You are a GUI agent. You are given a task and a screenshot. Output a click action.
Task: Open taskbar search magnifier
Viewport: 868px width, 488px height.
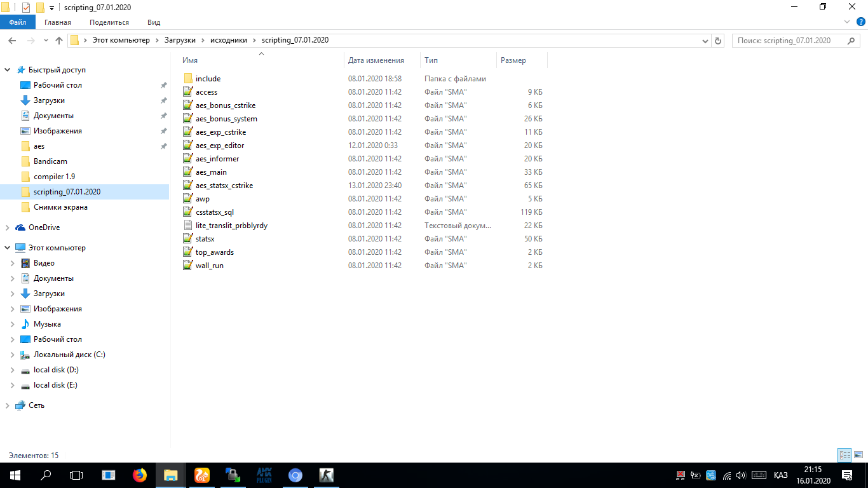[46, 475]
